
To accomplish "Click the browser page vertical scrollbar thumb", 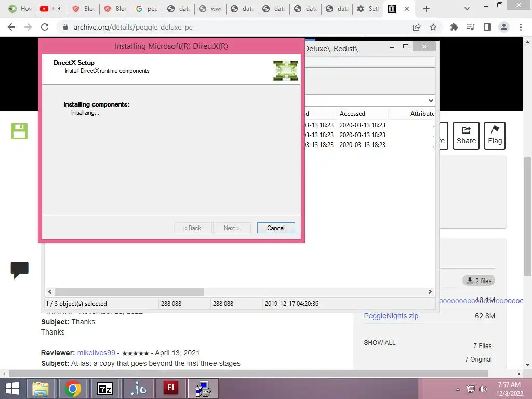I will point(527,216).
